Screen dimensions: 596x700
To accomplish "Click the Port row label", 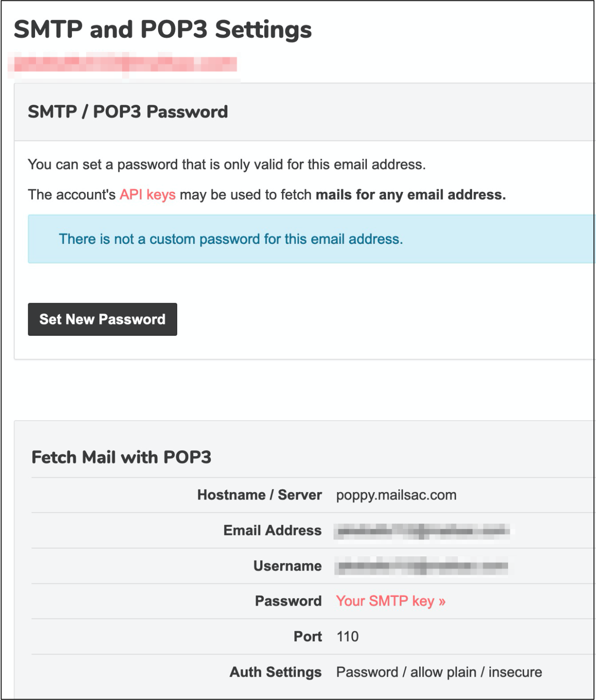I will click(x=307, y=636).
